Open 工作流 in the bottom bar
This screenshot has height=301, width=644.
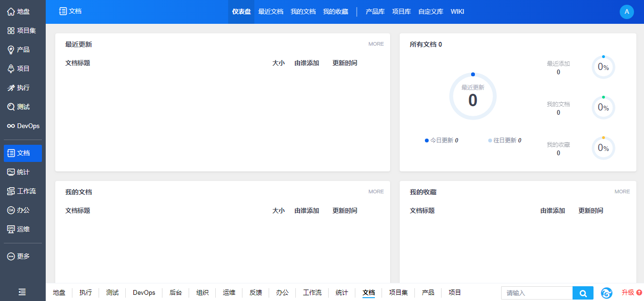[x=312, y=292]
